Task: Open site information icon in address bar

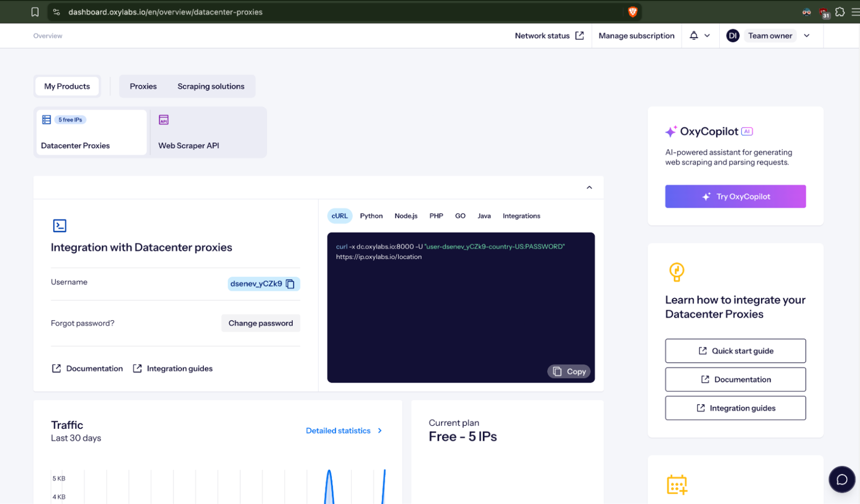Action: point(56,12)
